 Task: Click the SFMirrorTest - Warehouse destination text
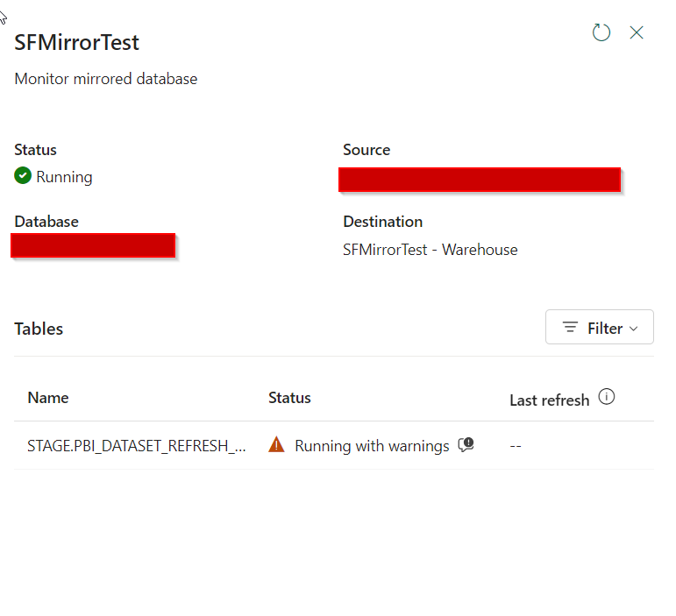(431, 250)
